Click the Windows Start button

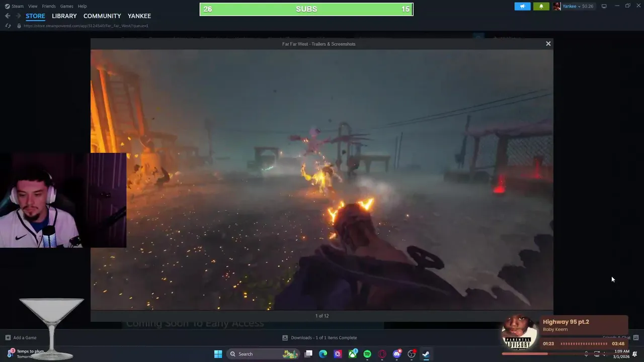point(218,354)
